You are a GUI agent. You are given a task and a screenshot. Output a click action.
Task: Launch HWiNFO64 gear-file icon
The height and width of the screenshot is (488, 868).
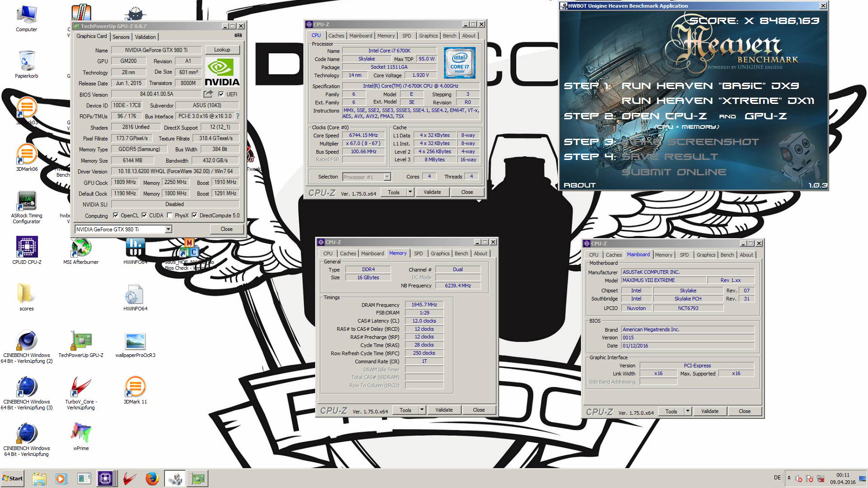tap(135, 297)
